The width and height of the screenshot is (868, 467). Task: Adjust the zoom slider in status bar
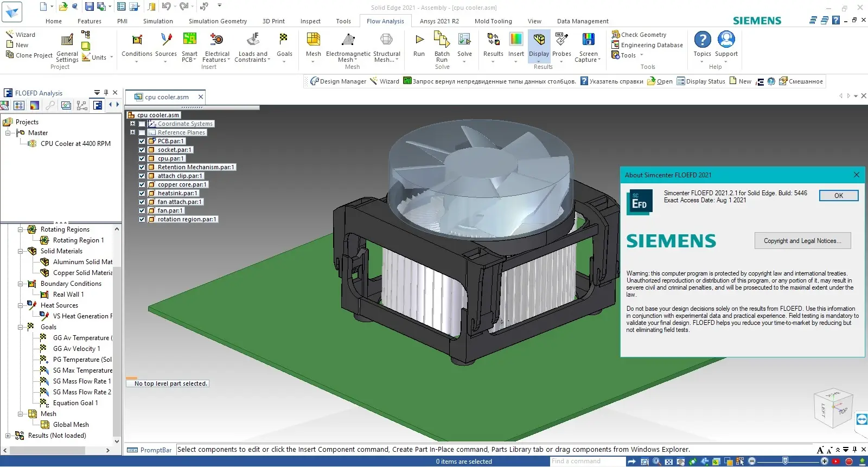[x=785, y=462]
